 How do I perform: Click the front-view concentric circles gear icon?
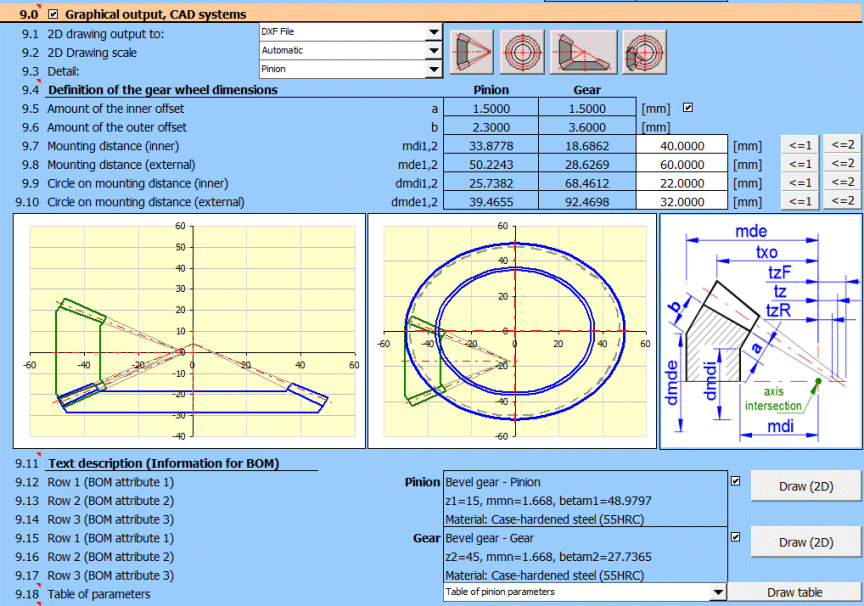coord(522,52)
